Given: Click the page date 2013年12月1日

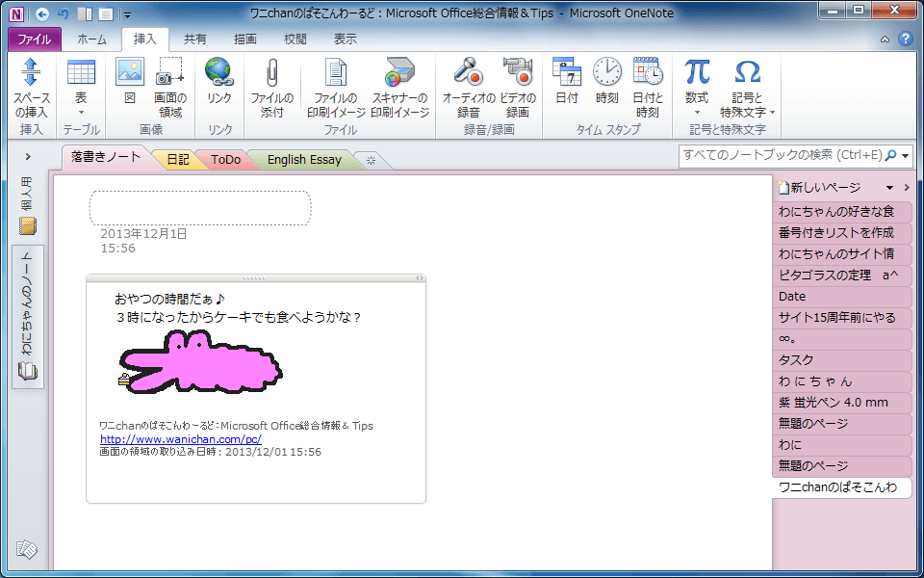Looking at the screenshot, I should click(143, 233).
